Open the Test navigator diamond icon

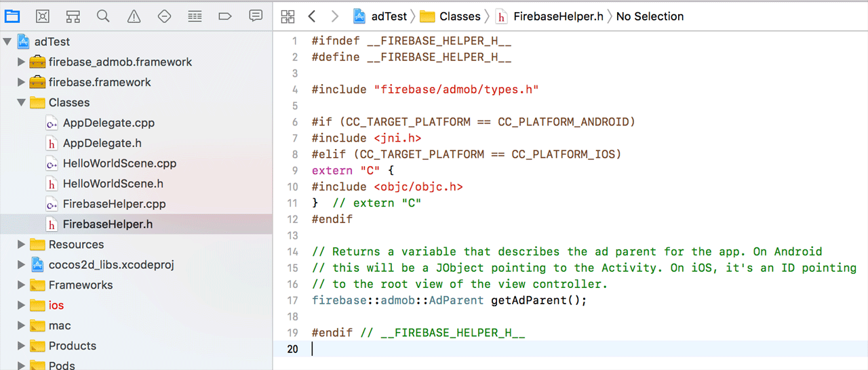(164, 16)
